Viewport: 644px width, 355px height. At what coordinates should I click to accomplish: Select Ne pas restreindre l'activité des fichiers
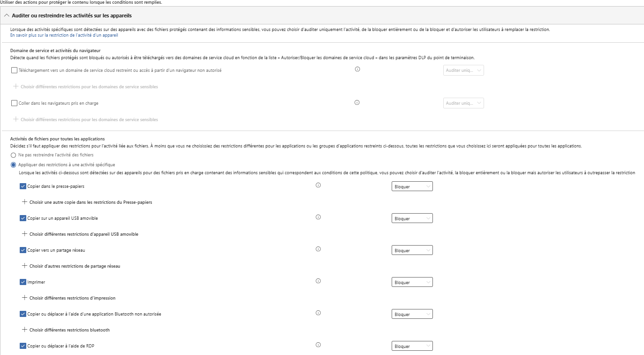pos(13,155)
